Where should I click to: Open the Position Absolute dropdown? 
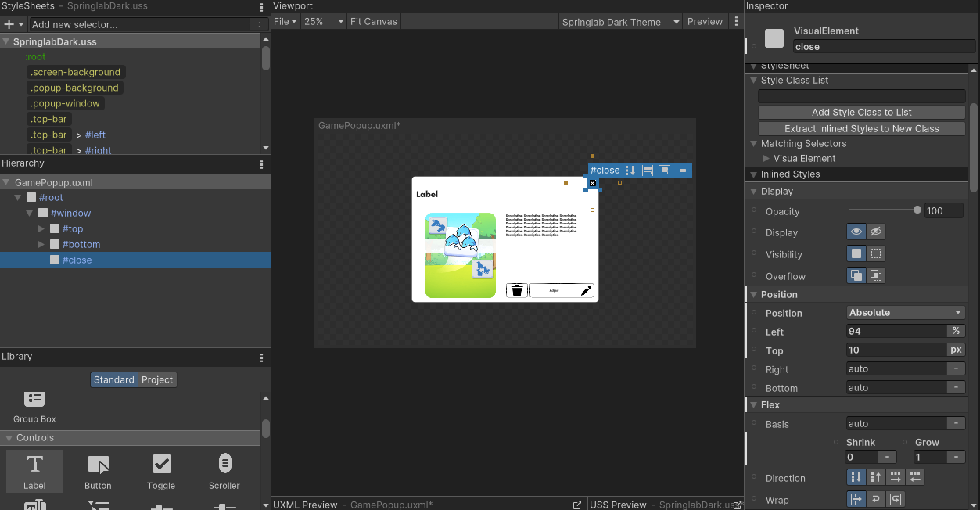[x=905, y=312]
